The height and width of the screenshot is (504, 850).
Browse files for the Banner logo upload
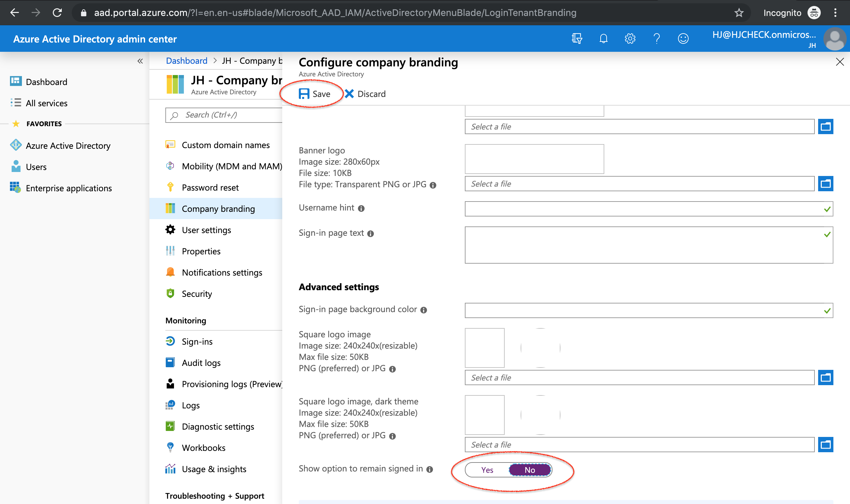pos(826,183)
